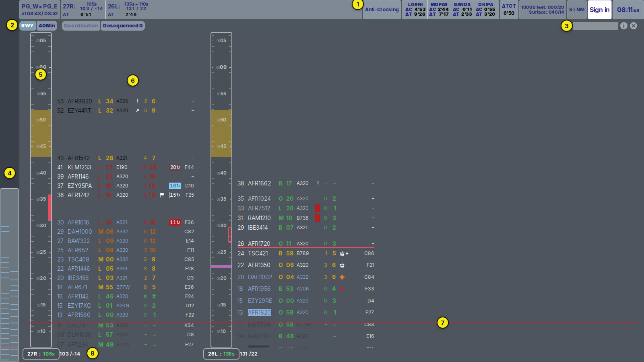Click the red block marker on AFR7512 row
Screen dimensions: 644x362
tap(318, 208)
